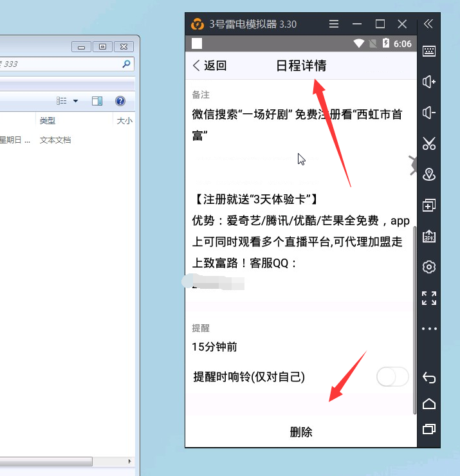Decrease volume with speaker minus icon
The width and height of the screenshot is (460, 476).
pos(428,113)
